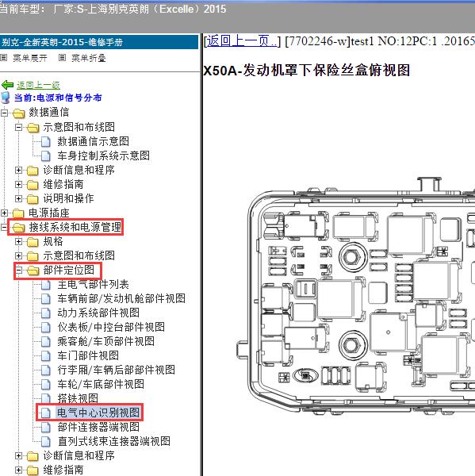Click the 数据通信 folder icon
The image size is (475, 476).
coord(19,113)
